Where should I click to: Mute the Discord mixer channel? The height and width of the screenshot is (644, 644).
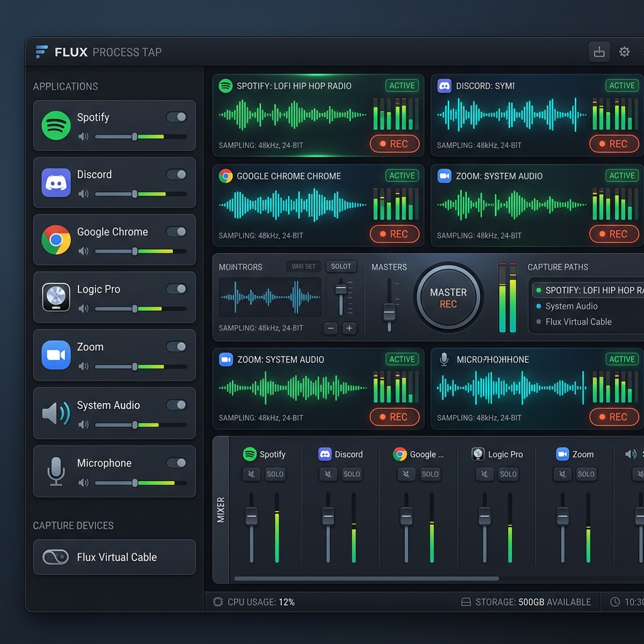click(x=328, y=474)
